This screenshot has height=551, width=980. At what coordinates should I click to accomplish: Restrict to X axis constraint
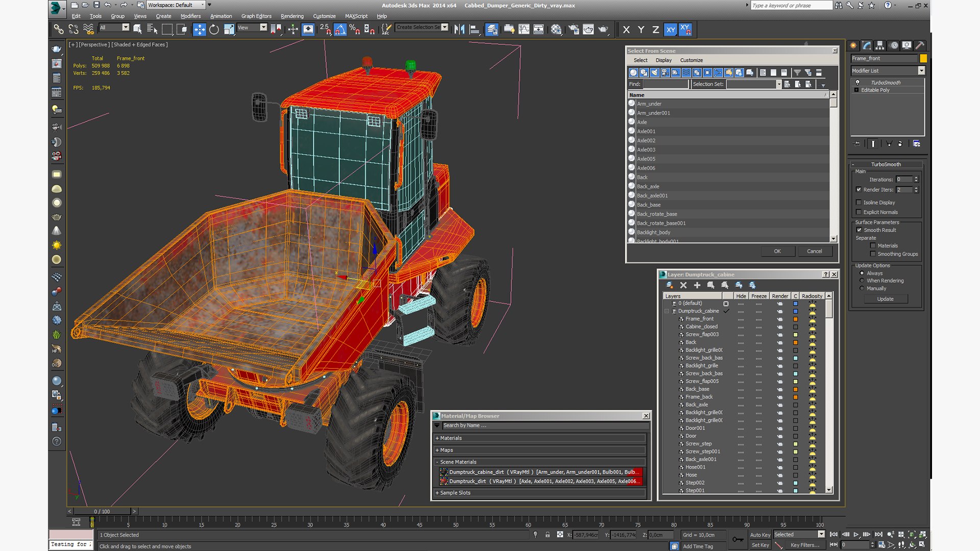[x=626, y=30]
